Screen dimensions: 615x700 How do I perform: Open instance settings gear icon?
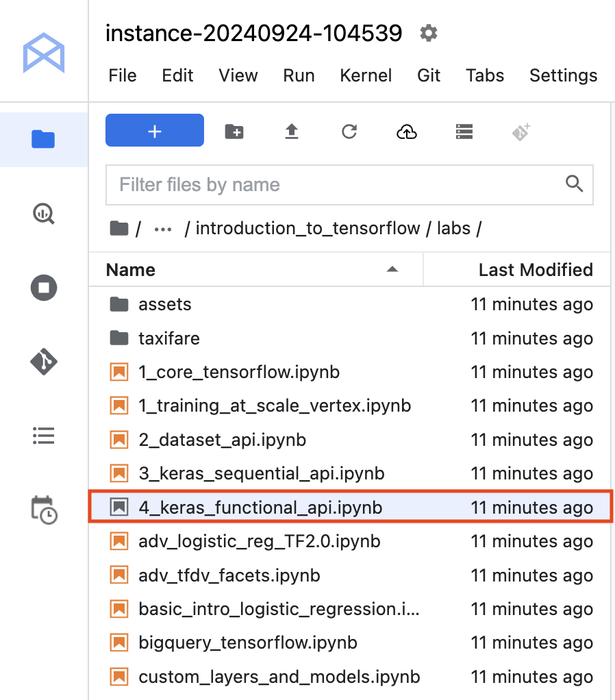429,34
